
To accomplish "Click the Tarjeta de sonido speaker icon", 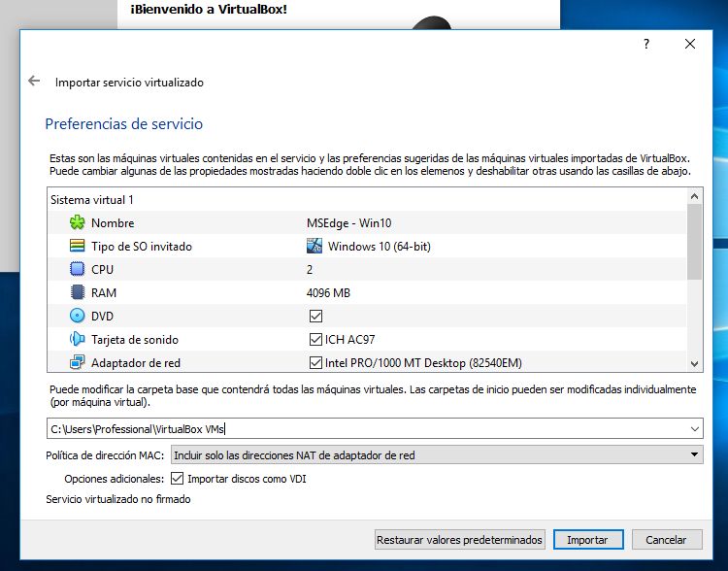I will point(77,339).
